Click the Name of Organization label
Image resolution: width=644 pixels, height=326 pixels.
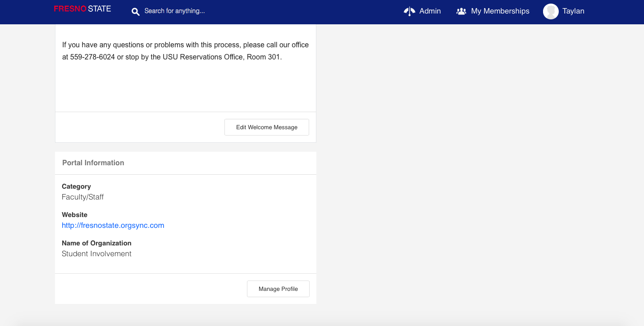tap(96, 243)
